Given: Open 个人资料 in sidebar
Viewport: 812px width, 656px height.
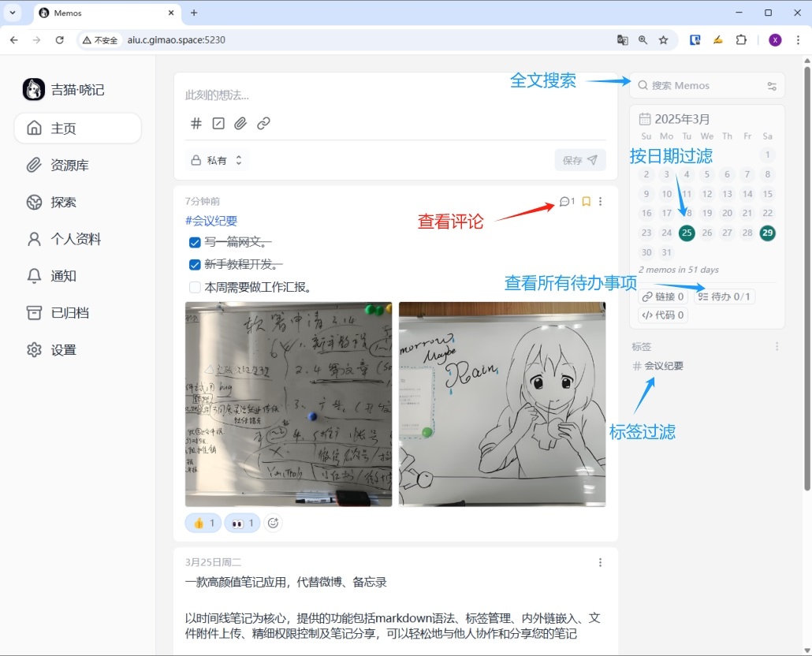Looking at the screenshot, I should click(x=78, y=239).
